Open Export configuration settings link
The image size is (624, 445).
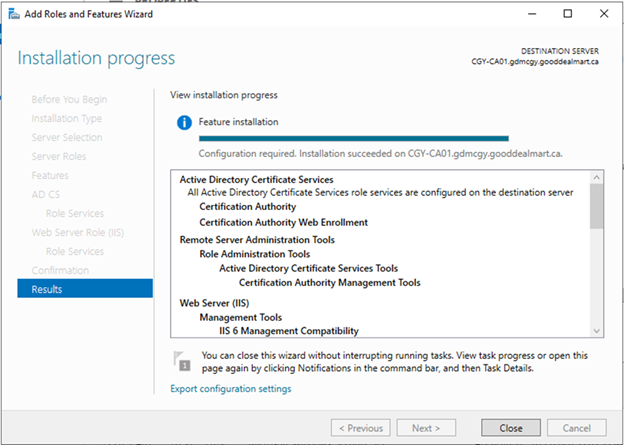point(231,388)
